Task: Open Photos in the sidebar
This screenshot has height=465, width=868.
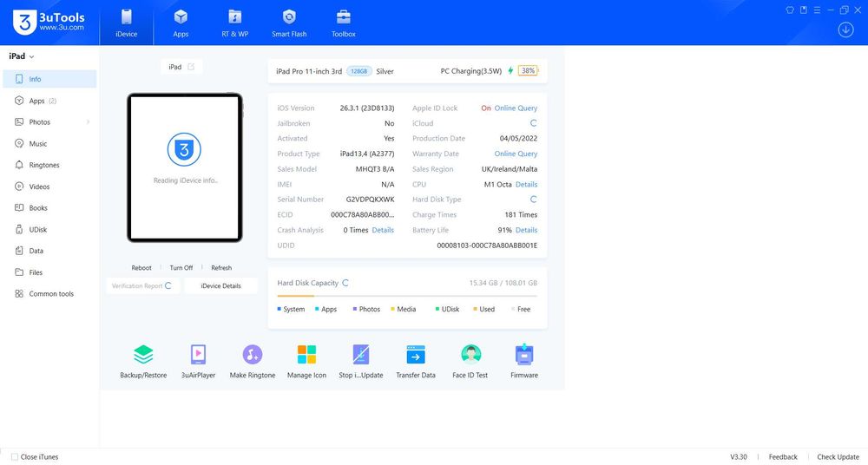Action: pyautogui.click(x=49, y=121)
